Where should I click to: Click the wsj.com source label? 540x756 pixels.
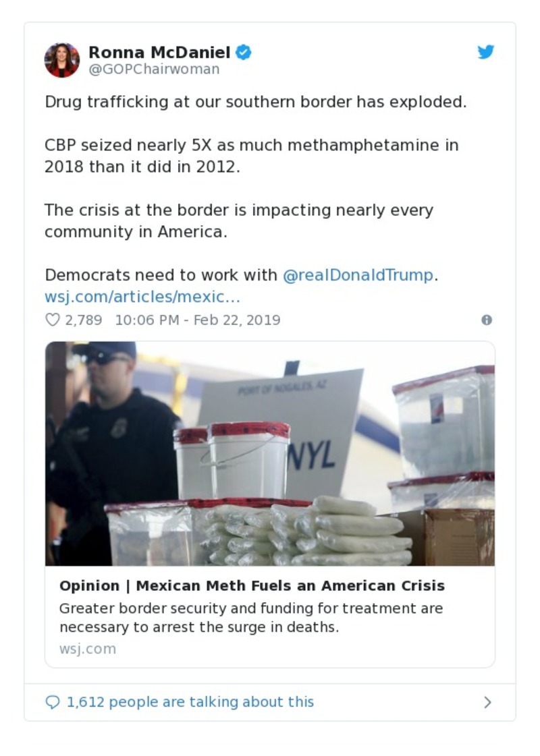tap(88, 649)
